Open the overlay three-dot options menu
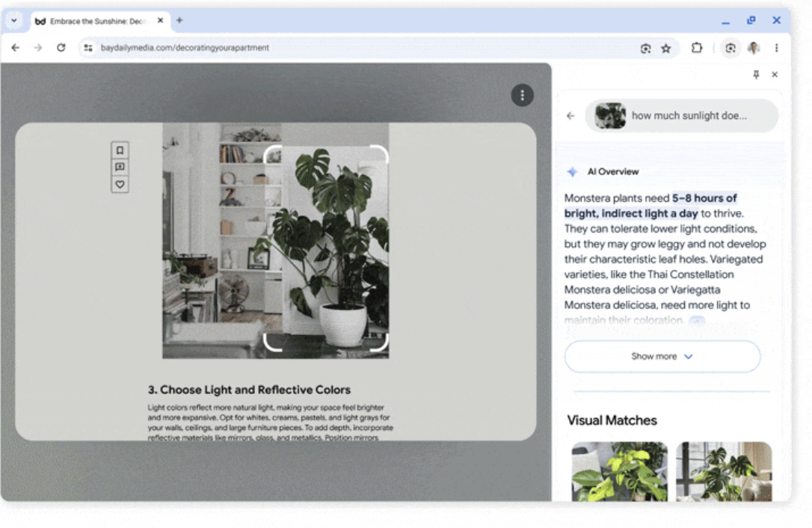This screenshot has width=812, height=528. [x=522, y=95]
